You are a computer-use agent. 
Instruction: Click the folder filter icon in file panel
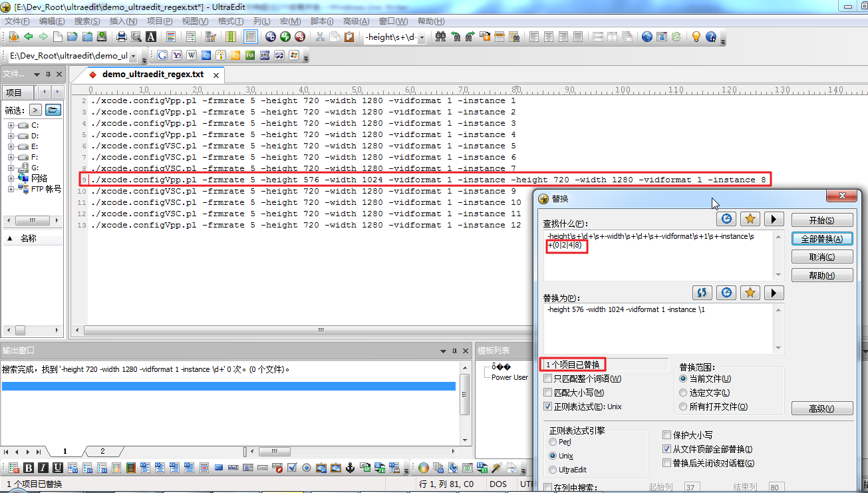click(x=53, y=110)
